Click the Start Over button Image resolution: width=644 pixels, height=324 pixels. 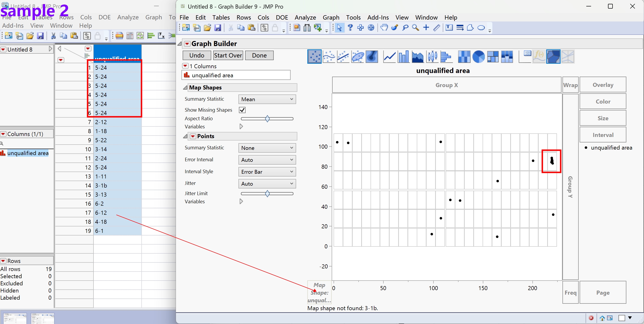228,55
